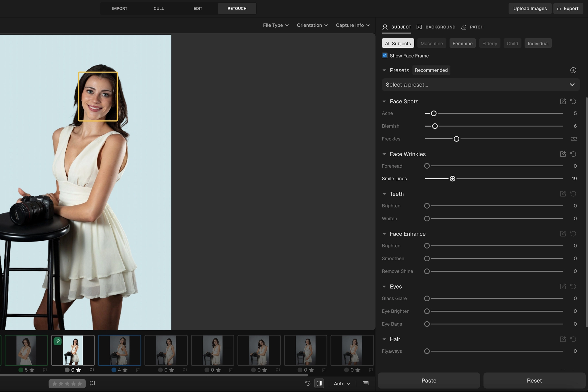Reset the Hair section

click(x=573, y=339)
